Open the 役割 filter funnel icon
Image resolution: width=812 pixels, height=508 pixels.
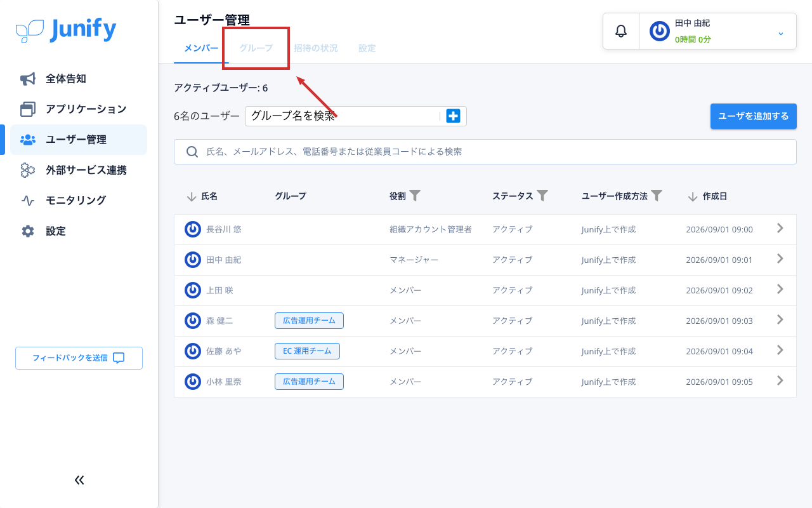(415, 196)
